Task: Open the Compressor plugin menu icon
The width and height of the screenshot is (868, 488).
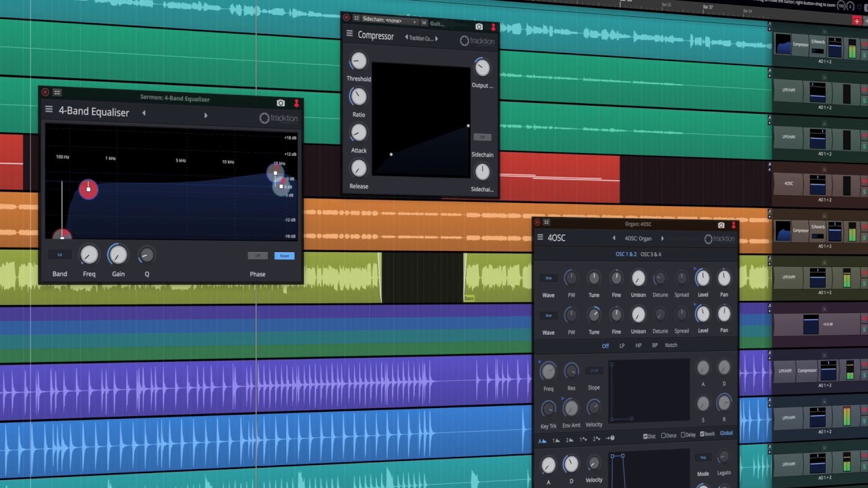Action: point(349,34)
